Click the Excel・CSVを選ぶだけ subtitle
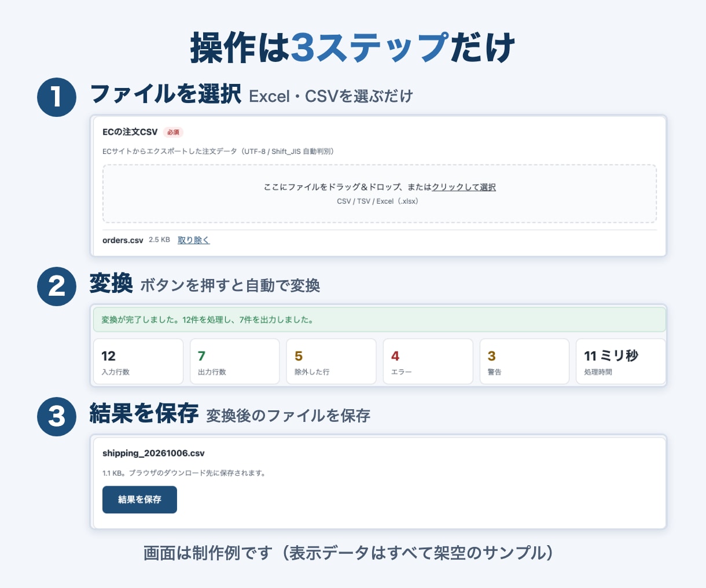 coord(330,96)
